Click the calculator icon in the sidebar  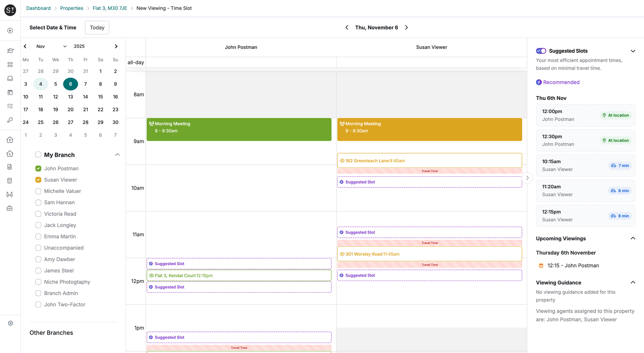[10, 180]
